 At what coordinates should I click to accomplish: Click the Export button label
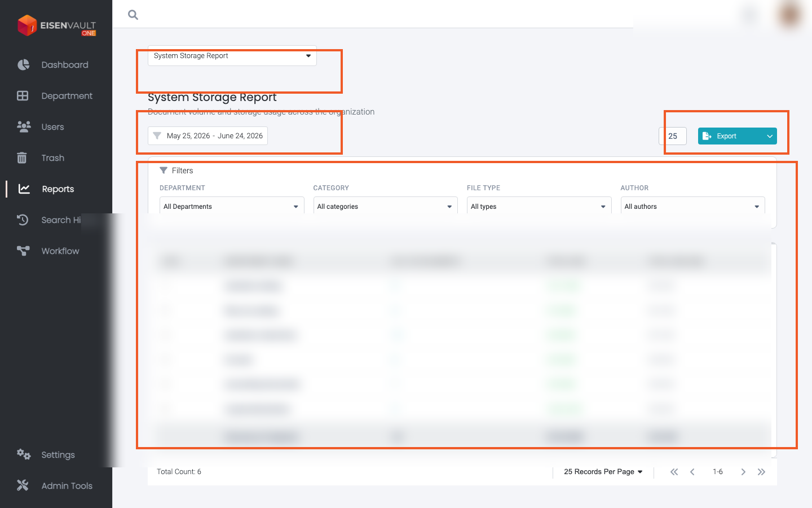pos(726,136)
